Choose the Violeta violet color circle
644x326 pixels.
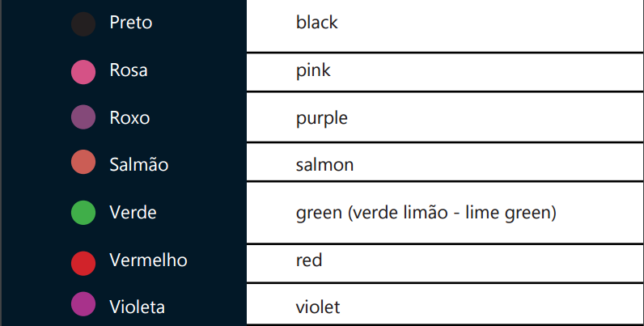coord(83,305)
